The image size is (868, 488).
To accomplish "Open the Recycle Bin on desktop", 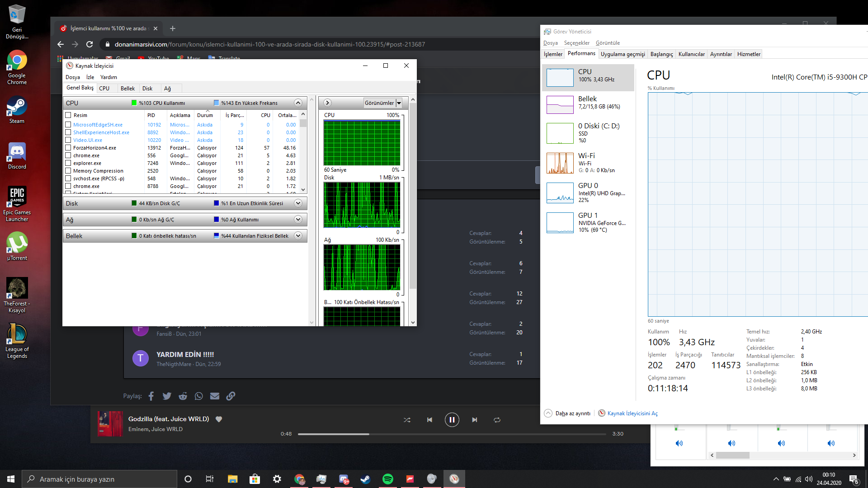I will 17,21.
